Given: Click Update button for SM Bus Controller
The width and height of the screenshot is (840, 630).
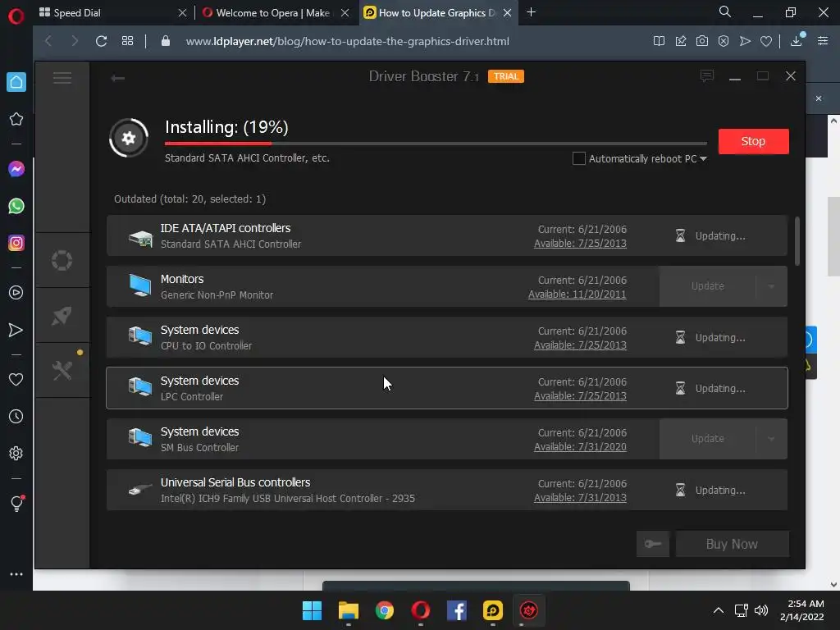Looking at the screenshot, I should 707,439.
